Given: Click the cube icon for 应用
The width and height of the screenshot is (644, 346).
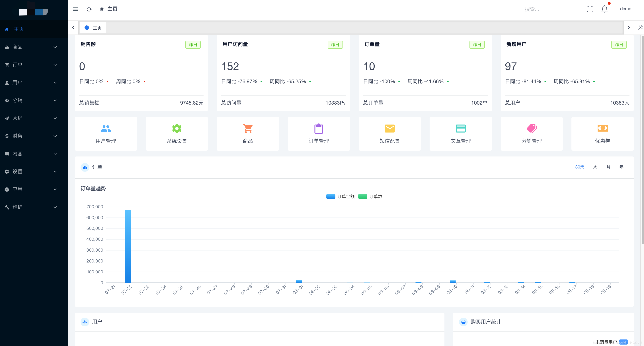Looking at the screenshot, I should pos(7,189).
